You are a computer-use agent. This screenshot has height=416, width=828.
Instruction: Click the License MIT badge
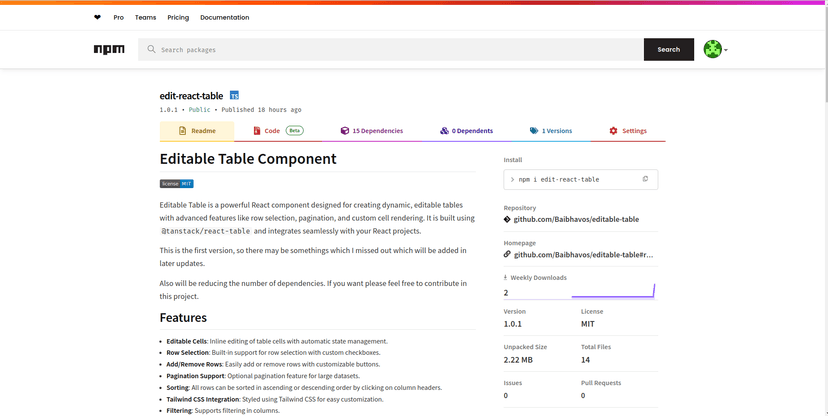click(x=177, y=184)
